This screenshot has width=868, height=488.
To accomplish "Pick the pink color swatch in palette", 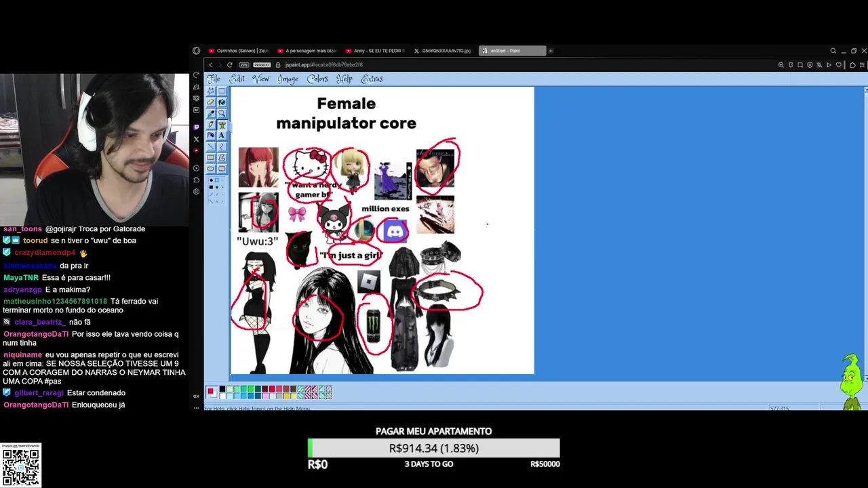I will pyautogui.click(x=265, y=396).
